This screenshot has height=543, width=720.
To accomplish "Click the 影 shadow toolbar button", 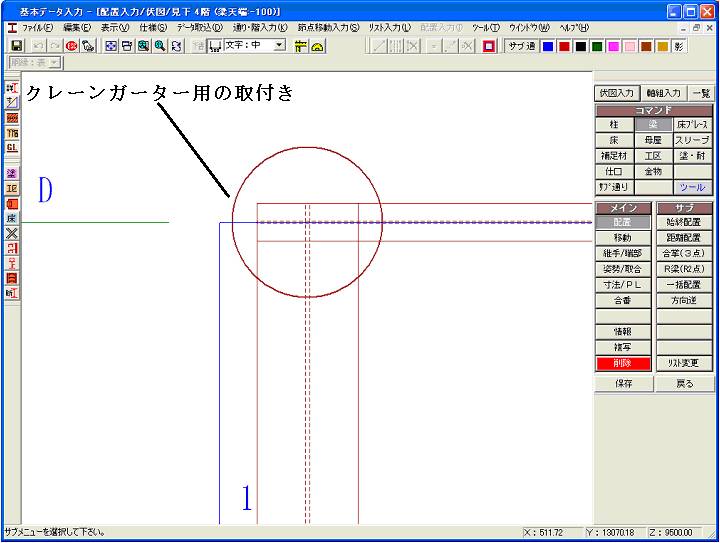I will point(679,46).
